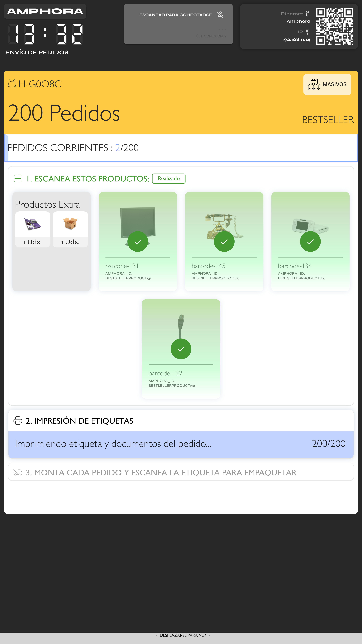Expand the Impresión de Etiquetas section
The image size is (362, 644).
pyautogui.click(x=181, y=421)
